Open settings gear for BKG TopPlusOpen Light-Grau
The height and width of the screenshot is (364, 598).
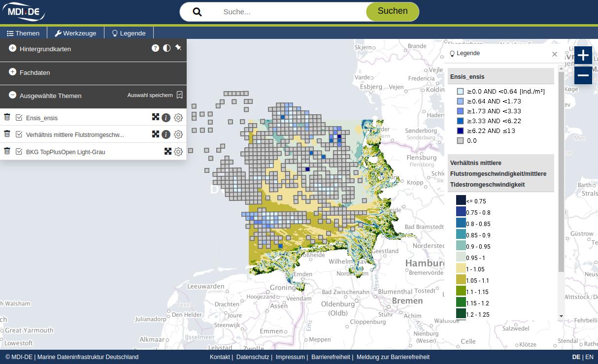pyautogui.click(x=178, y=152)
